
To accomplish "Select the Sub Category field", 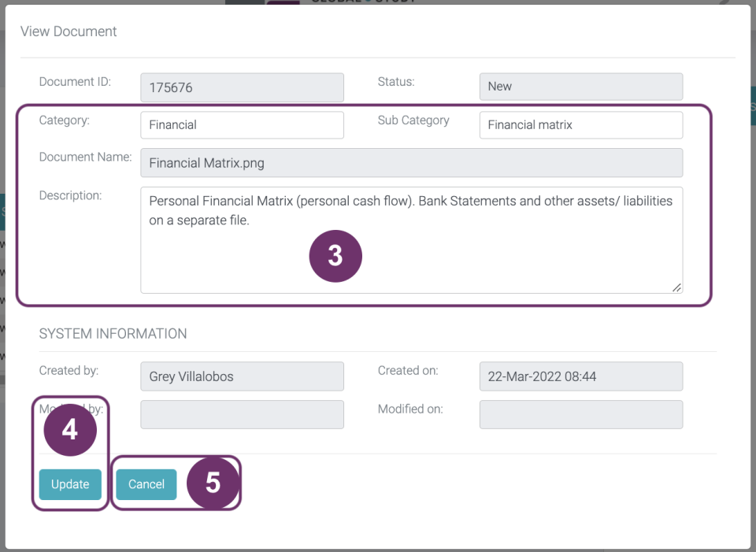I will pyautogui.click(x=580, y=124).
